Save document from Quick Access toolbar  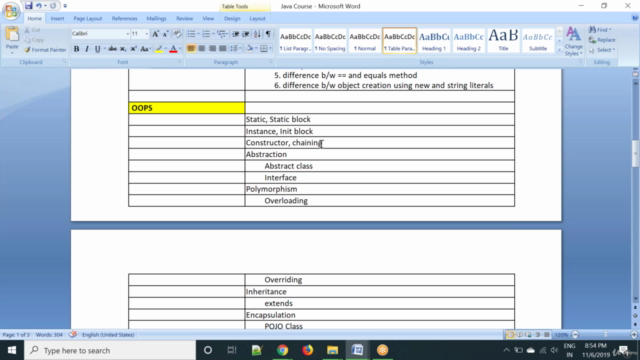[28, 6]
